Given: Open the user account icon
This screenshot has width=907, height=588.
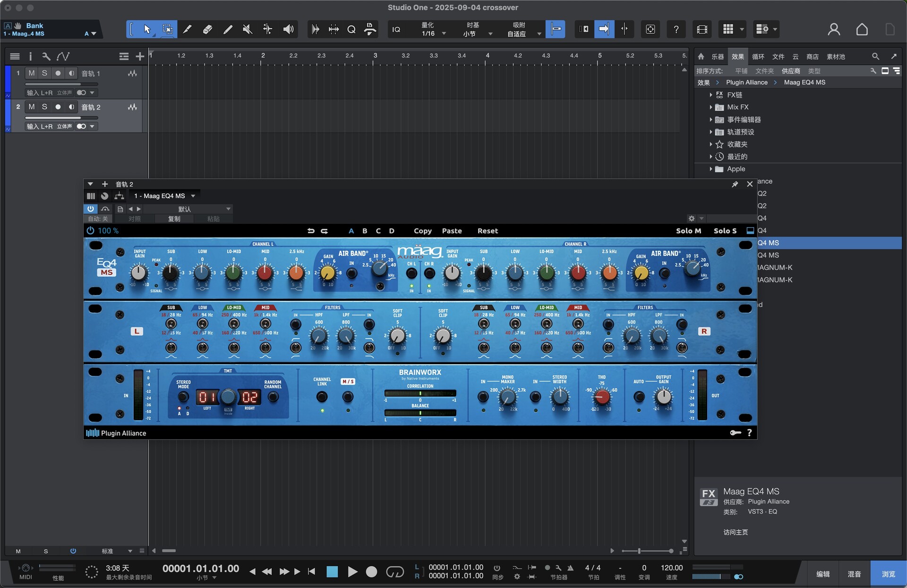Looking at the screenshot, I should [x=834, y=29].
